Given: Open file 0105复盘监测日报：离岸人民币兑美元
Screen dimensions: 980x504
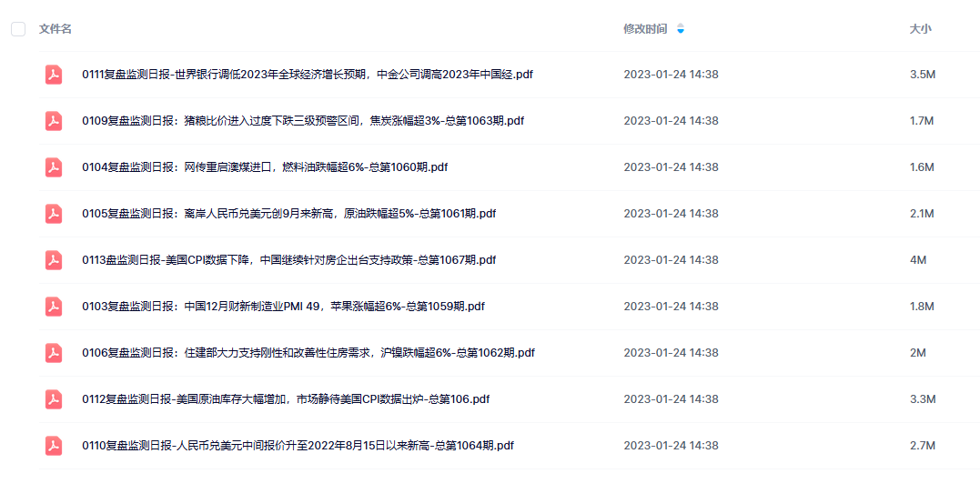Looking at the screenshot, I should click(288, 214).
